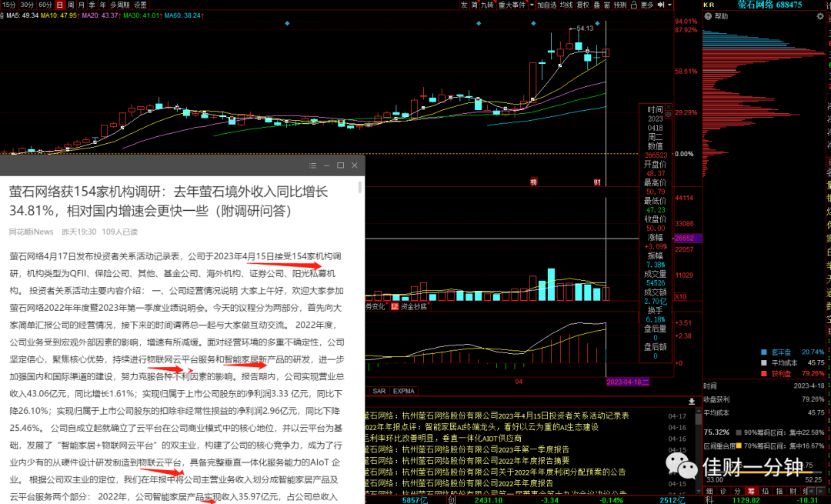Click the 发 toolbar button
The image size is (831, 504).
(x=464, y=5)
